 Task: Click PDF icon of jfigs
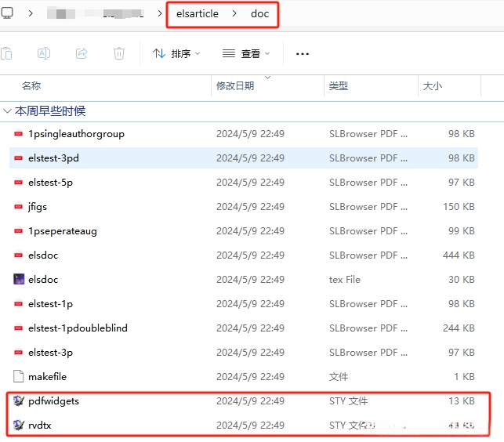coord(18,207)
